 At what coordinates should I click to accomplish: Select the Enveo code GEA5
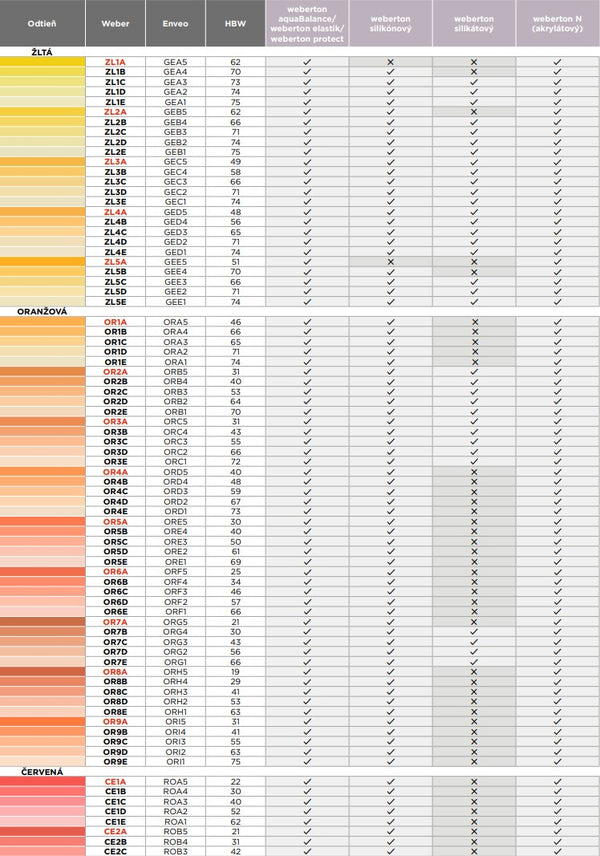[175, 62]
